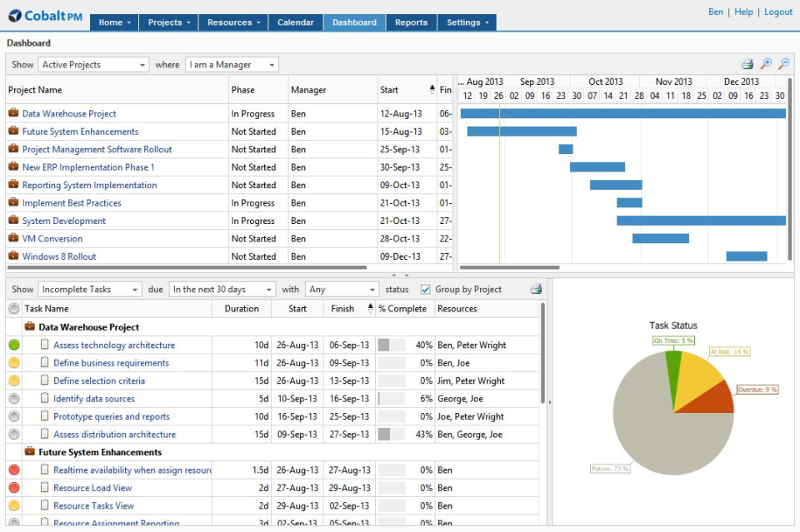Click the Start column header in projects grid

[389, 90]
